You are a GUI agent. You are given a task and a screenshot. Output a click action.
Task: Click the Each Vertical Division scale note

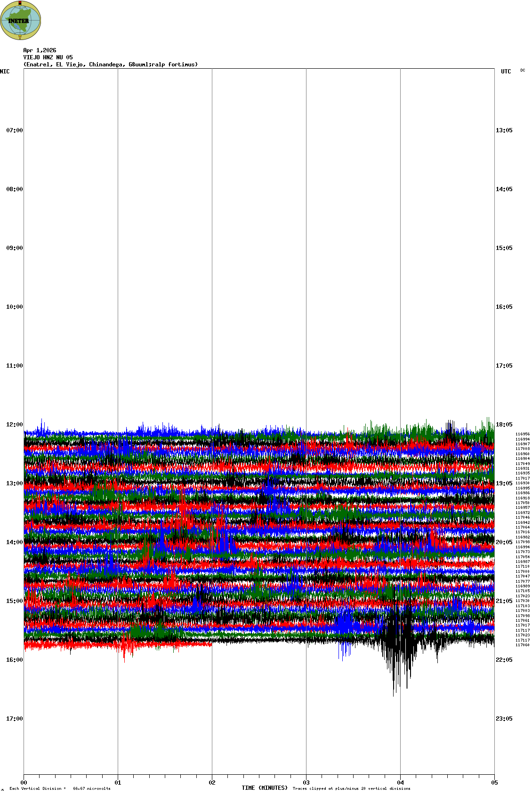pyautogui.click(x=60, y=788)
